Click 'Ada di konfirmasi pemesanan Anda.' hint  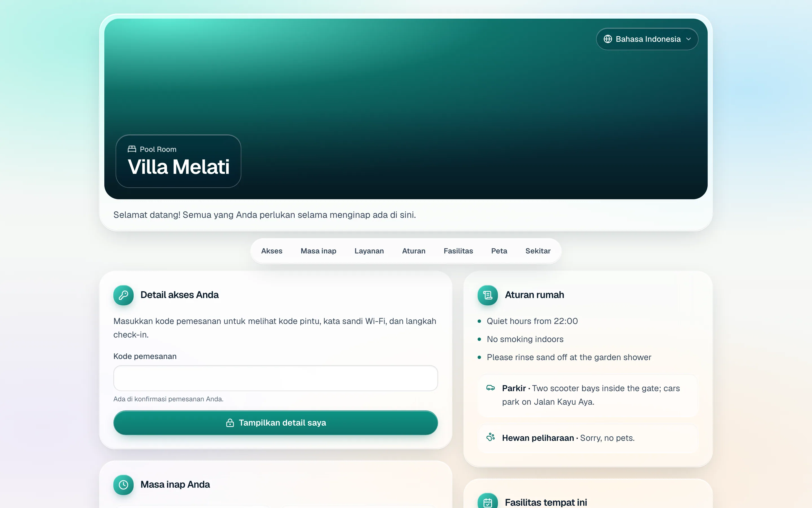coord(168,399)
